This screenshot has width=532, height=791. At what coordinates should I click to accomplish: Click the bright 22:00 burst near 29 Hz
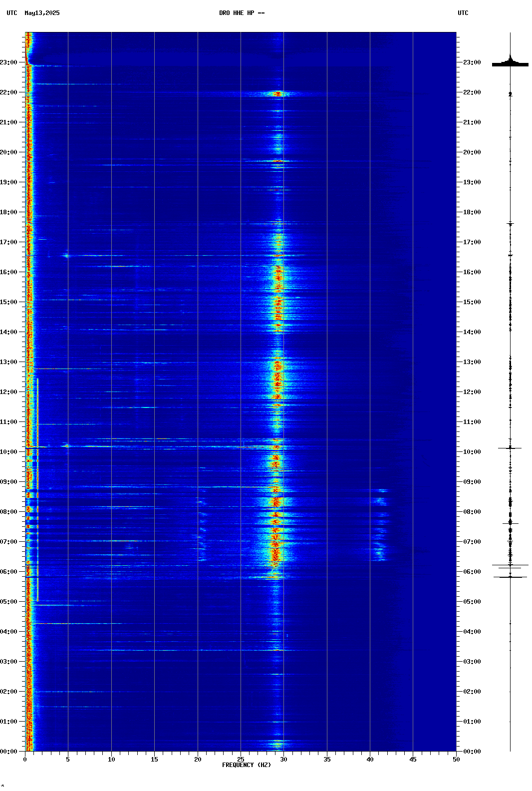277,93
